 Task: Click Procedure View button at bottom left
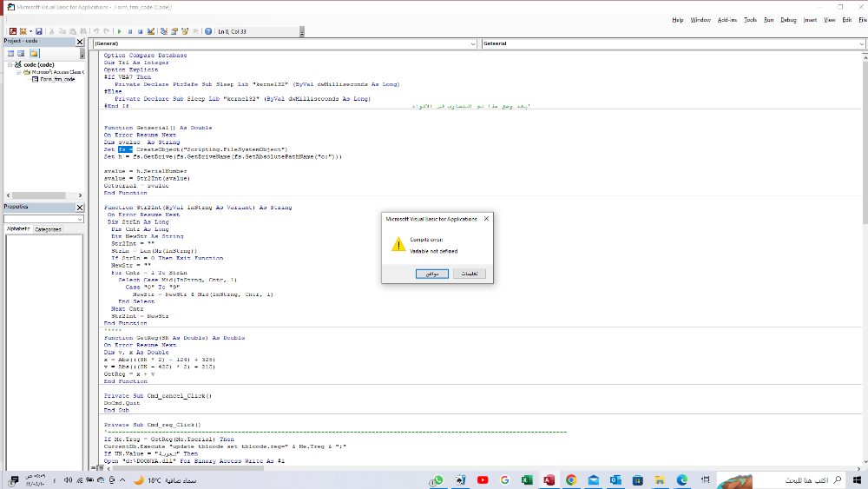coord(94,468)
